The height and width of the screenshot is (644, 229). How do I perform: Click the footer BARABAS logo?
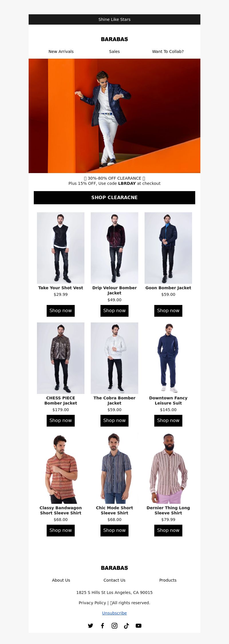coord(114,568)
